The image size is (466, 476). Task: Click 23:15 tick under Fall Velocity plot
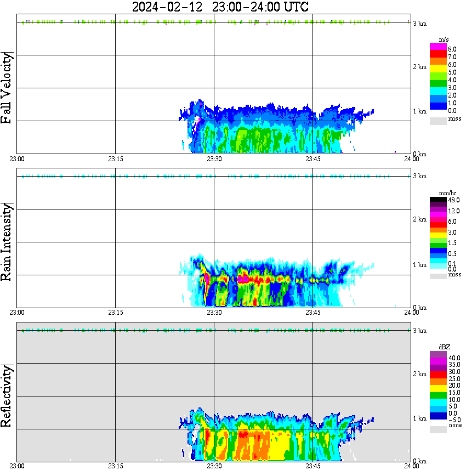(116, 159)
